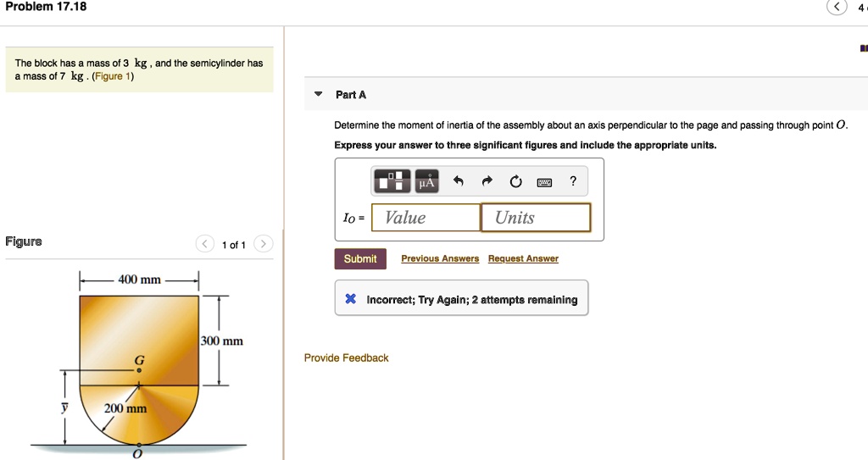Click the block and semicylinder figure image
Screen dimensions: 868x460
pos(139,366)
